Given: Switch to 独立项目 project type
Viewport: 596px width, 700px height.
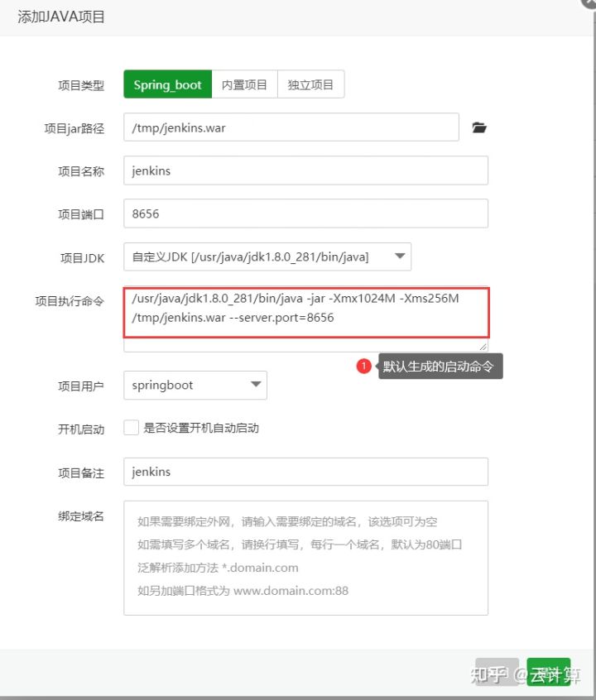Looking at the screenshot, I should pyautogui.click(x=310, y=84).
